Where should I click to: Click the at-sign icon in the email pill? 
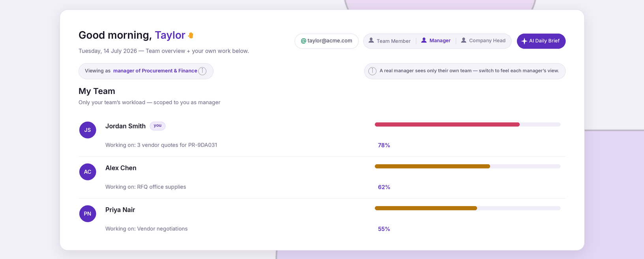(303, 41)
